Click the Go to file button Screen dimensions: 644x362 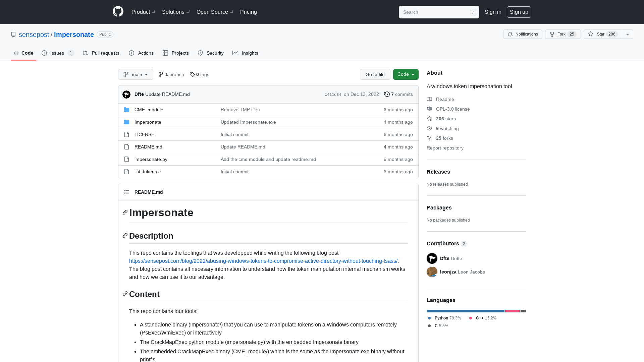pos(375,74)
